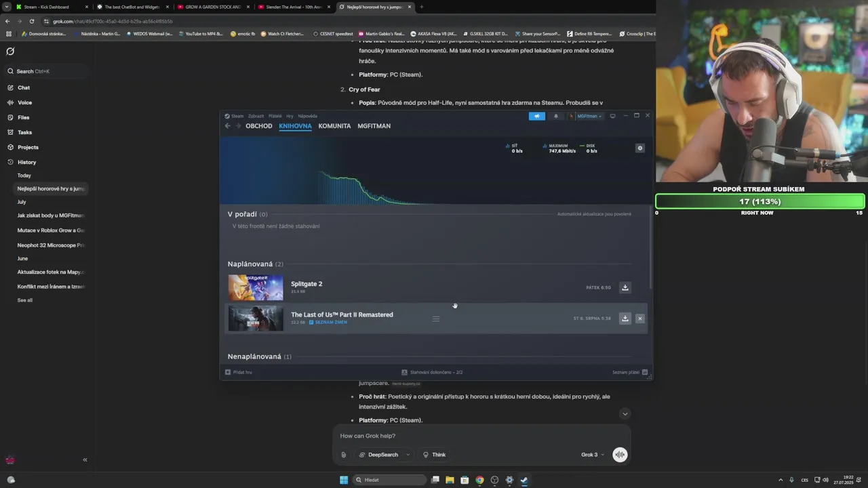Screen dimensions: 868x488
Task: Open 'Jak získat body u MGFitman' chat
Action: pos(51,216)
